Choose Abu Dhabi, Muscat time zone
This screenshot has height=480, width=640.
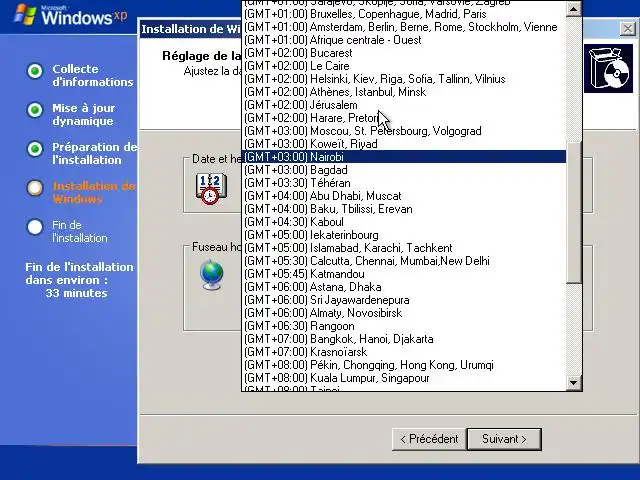coord(404,196)
